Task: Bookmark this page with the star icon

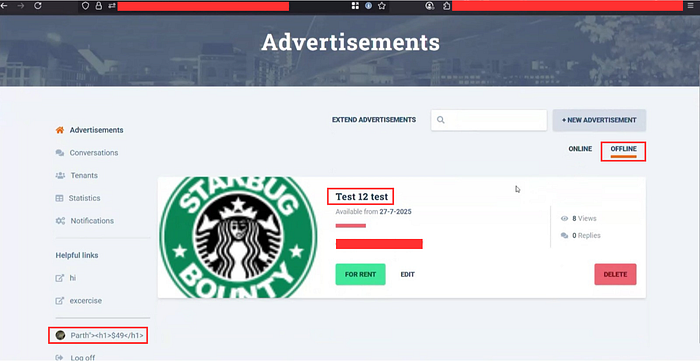Action: (x=382, y=6)
